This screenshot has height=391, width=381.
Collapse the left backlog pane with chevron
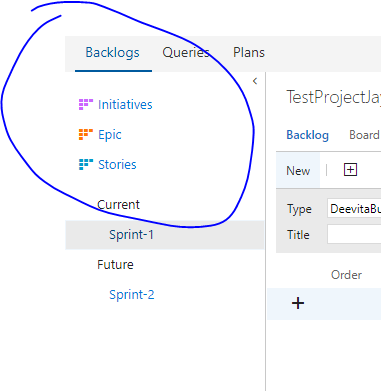click(x=255, y=81)
